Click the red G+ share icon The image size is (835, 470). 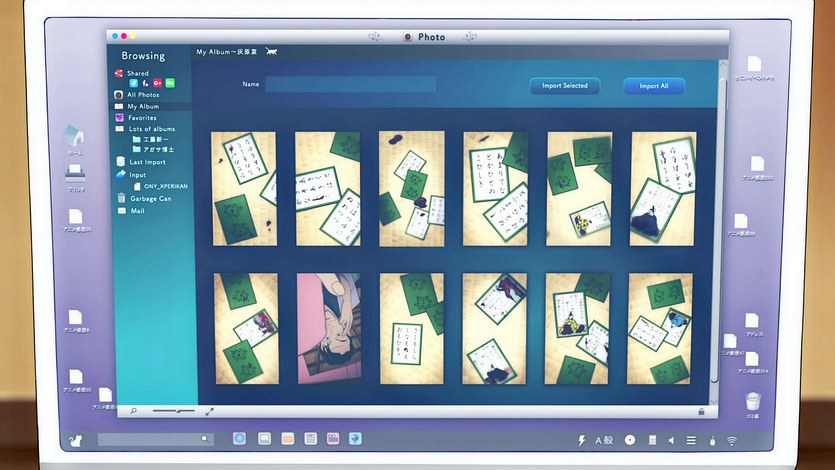point(158,83)
